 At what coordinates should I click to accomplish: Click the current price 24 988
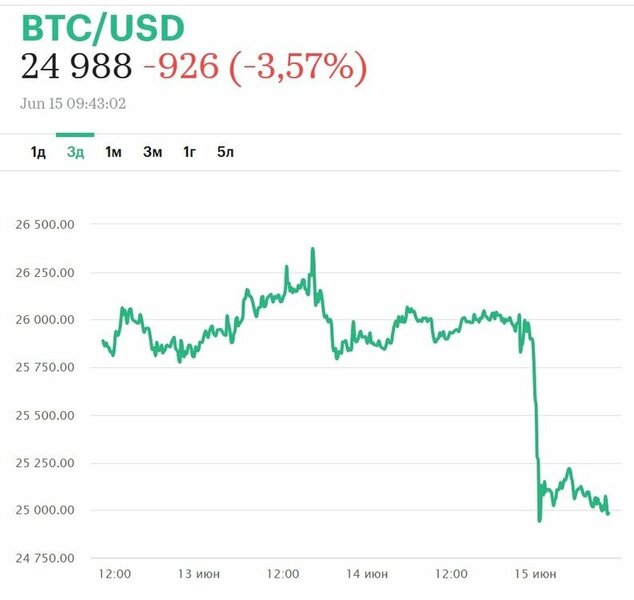coord(76,66)
